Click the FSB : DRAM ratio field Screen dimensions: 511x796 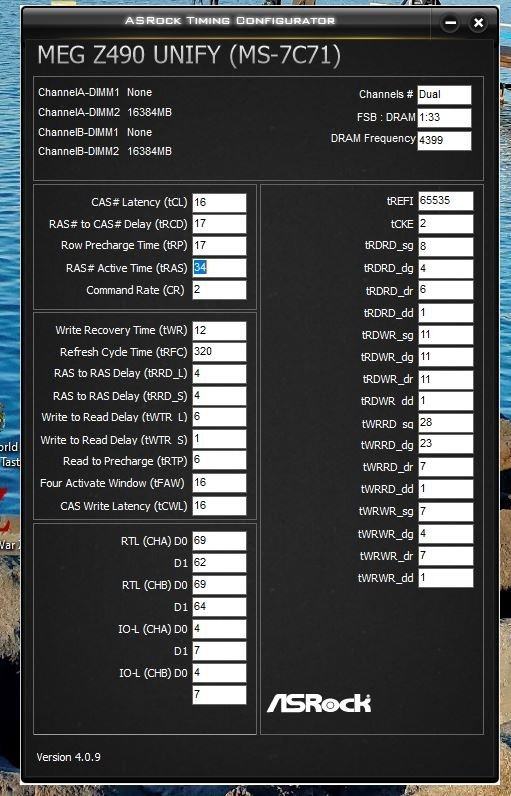click(x=445, y=118)
